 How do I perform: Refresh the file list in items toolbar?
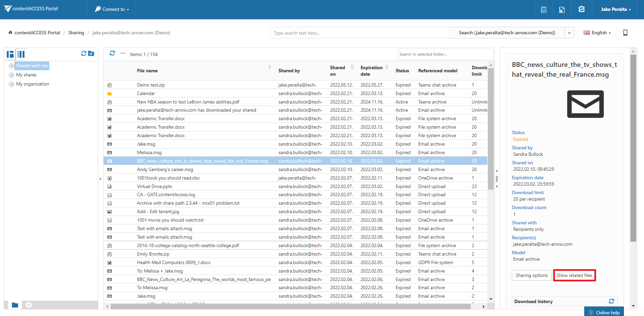tap(112, 53)
